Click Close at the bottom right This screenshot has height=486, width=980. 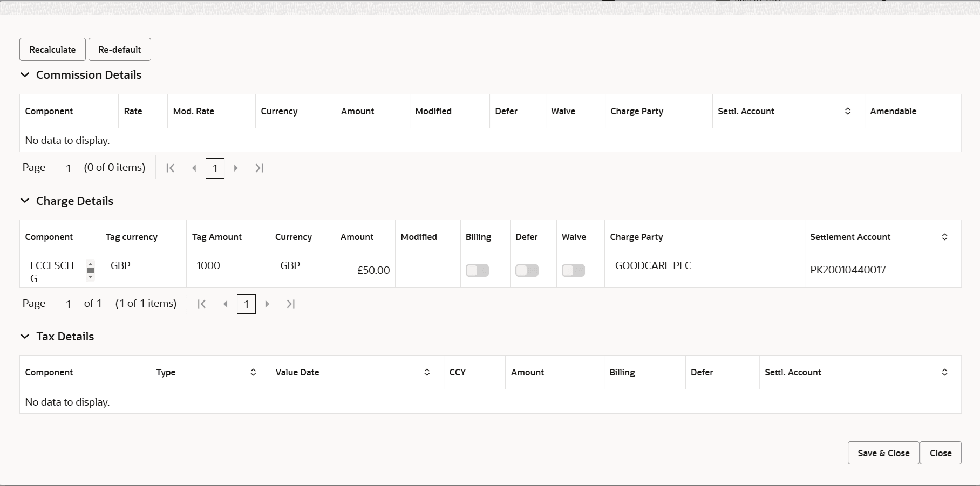coord(940,453)
